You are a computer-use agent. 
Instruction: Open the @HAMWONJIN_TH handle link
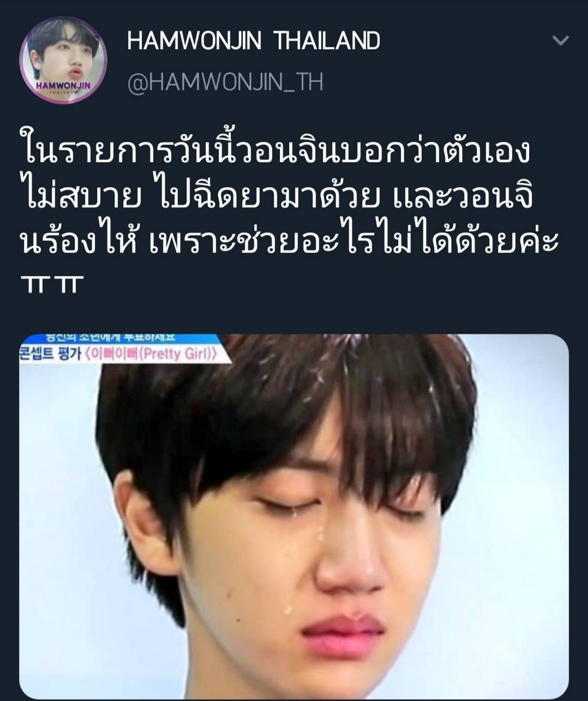[x=225, y=82]
